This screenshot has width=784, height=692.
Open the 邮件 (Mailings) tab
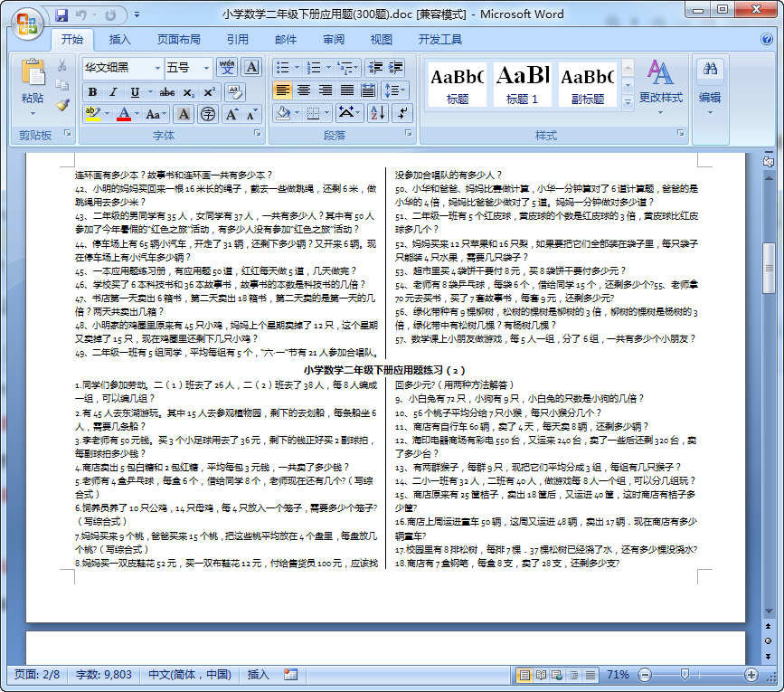[x=286, y=40]
